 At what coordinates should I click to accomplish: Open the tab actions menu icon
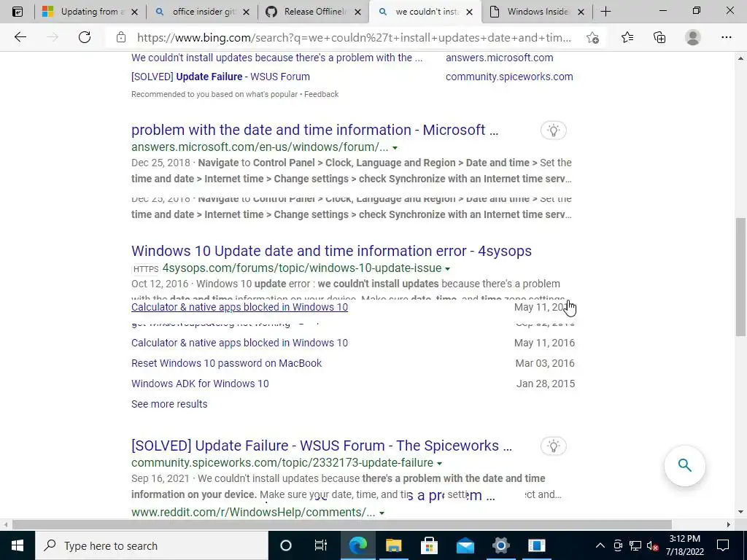coord(18,12)
